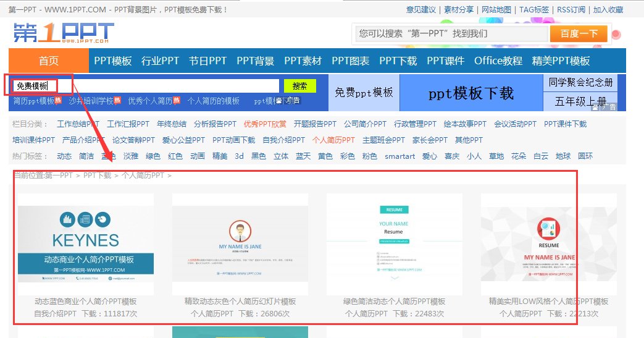Open the LOW风格 red RESUME thumbnail
644x338 pixels.
pos(549,244)
